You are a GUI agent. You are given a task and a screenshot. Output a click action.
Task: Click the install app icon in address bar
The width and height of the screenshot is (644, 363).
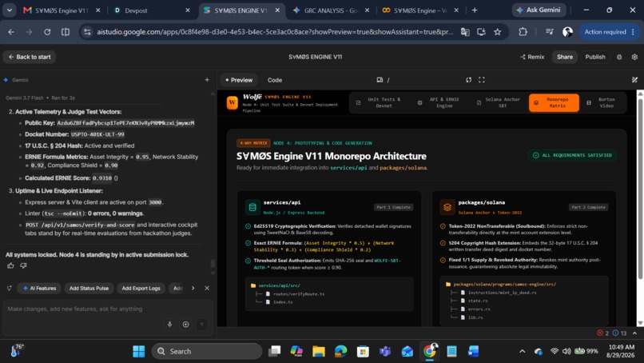(x=481, y=32)
